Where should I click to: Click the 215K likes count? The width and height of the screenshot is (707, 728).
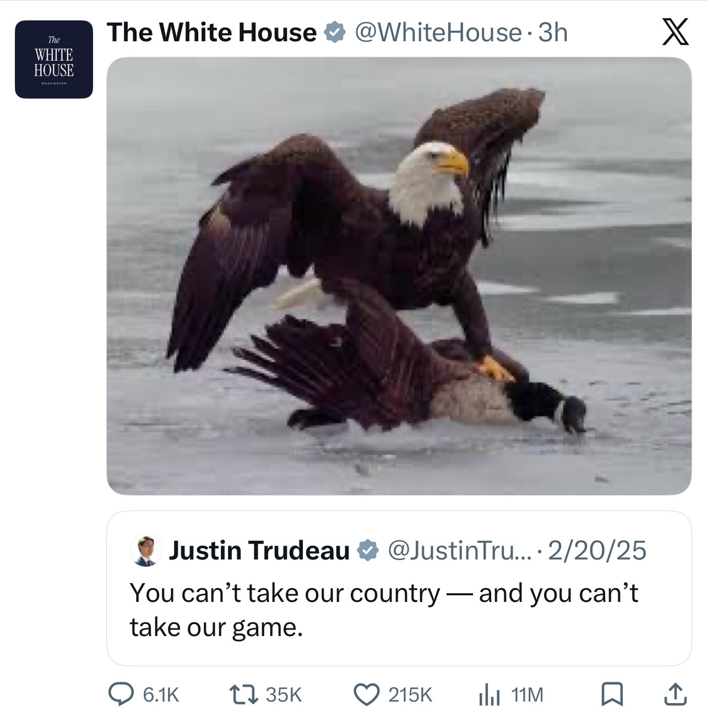(410, 694)
